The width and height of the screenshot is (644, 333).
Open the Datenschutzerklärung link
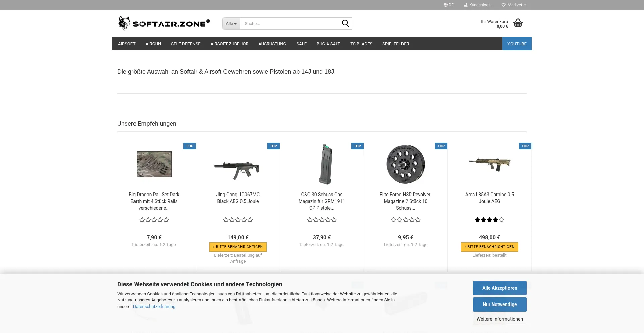click(x=154, y=307)
